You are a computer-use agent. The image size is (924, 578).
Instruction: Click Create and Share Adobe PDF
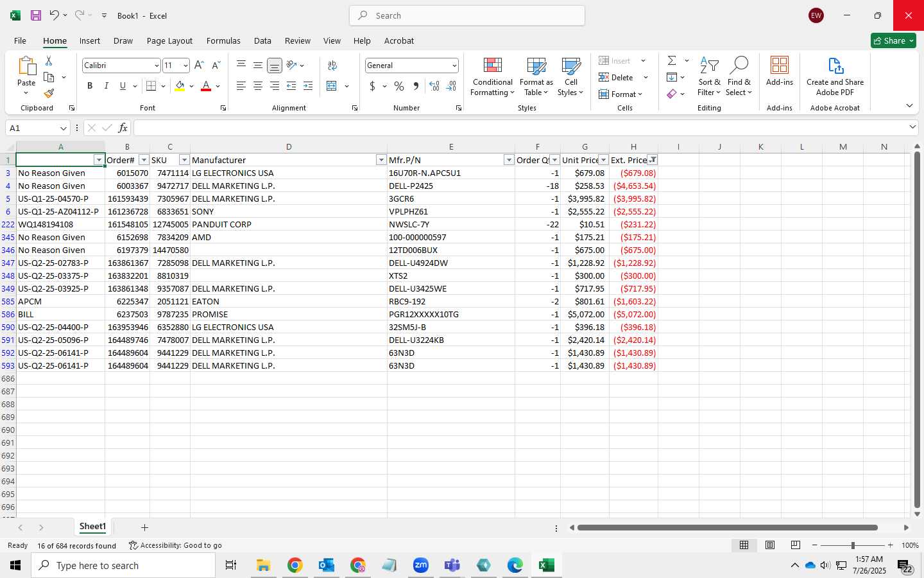[835, 77]
